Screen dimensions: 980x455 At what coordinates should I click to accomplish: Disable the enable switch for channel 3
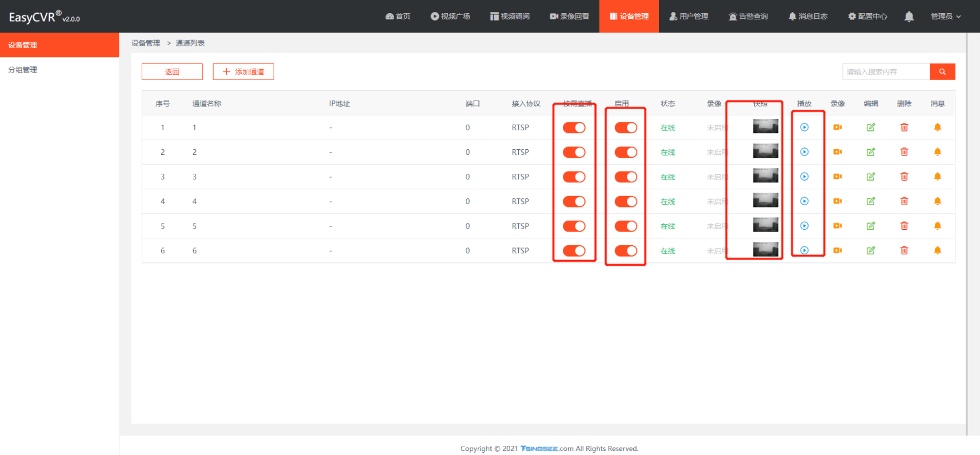[x=626, y=177]
